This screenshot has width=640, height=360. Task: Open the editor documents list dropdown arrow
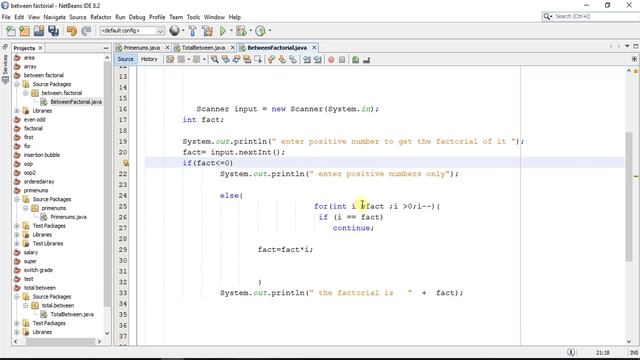pos(627,46)
